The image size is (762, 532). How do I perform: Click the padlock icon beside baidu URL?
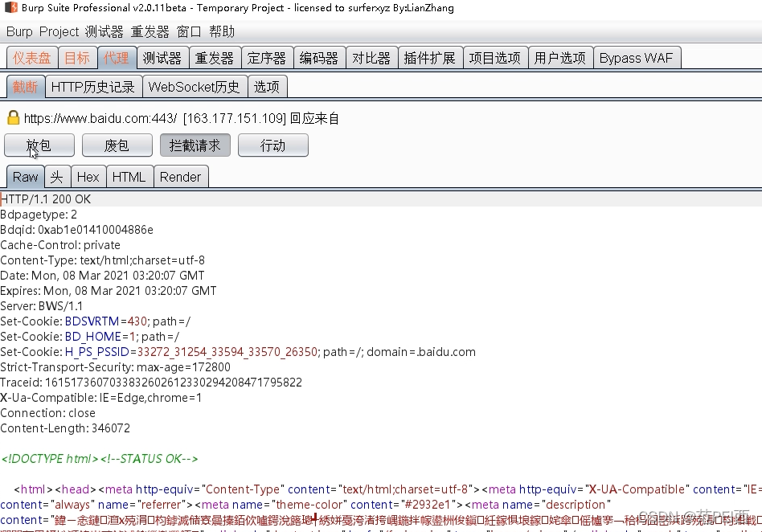[13, 118]
